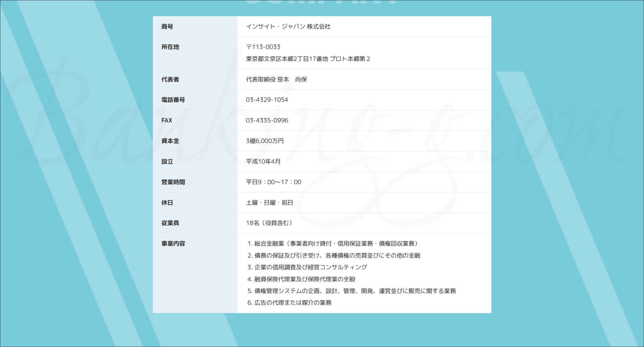Click holidays 土曜・日曜・祝日
This screenshot has width=644, height=347.
coord(270,203)
